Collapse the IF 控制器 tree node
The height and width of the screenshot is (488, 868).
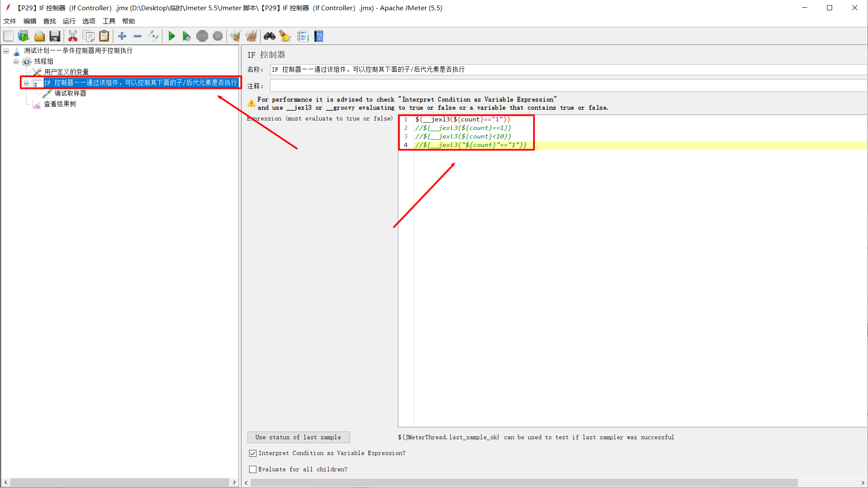[26, 83]
